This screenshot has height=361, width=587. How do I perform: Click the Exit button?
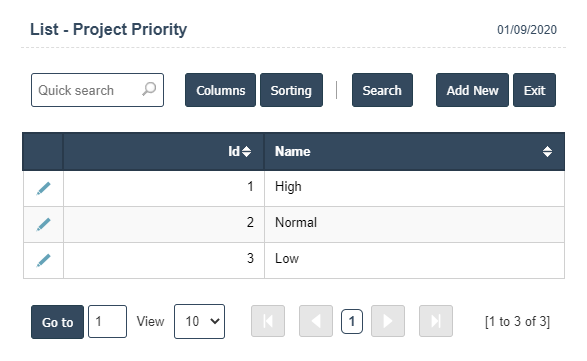click(x=535, y=90)
